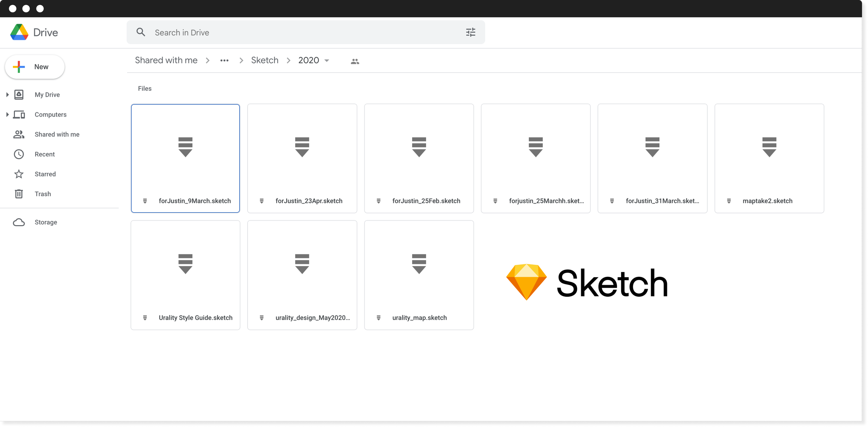Click the Storage cloud icon
868x427 pixels.
19,222
